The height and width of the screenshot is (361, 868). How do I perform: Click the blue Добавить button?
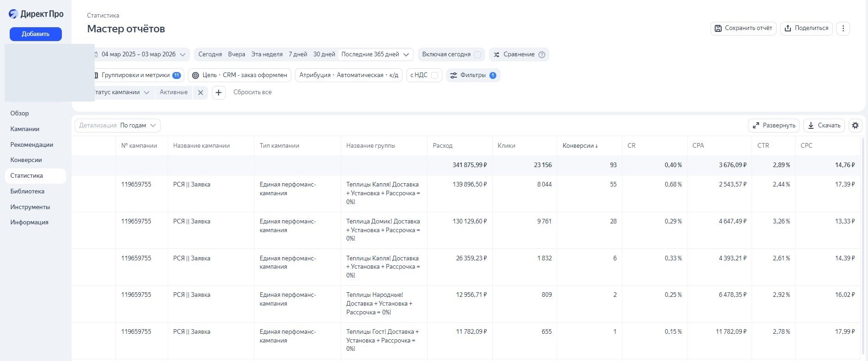pos(36,34)
